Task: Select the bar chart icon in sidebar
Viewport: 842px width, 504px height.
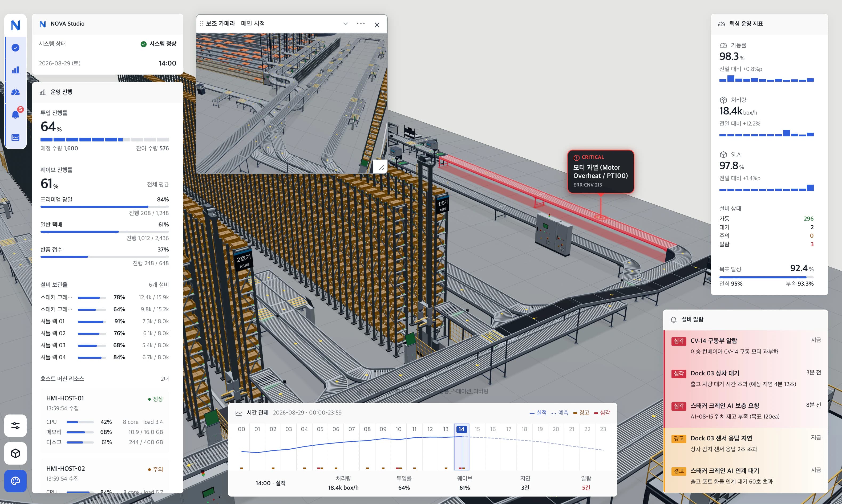Action: [x=16, y=70]
